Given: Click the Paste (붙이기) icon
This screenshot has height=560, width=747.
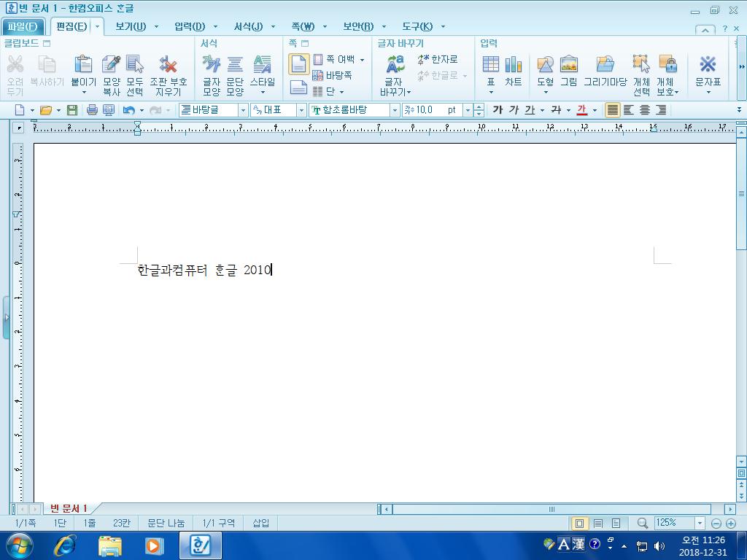Looking at the screenshot, I should (x=83, y=64).
